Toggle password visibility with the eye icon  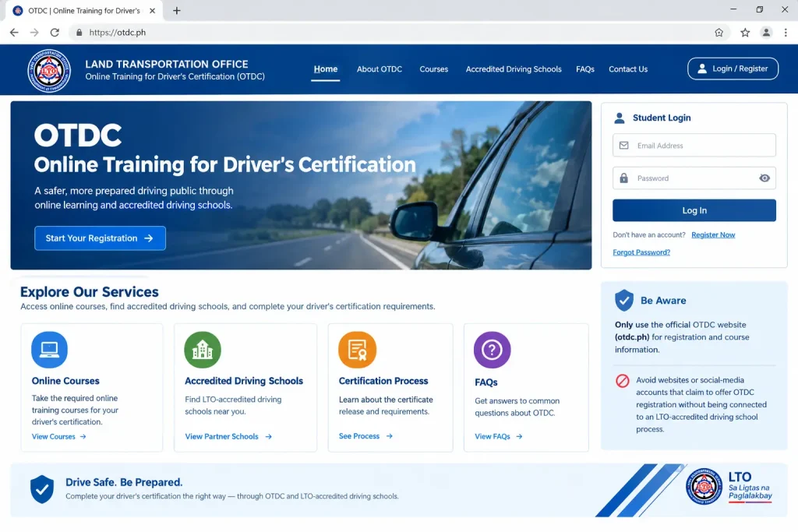[x=764, y=178]
